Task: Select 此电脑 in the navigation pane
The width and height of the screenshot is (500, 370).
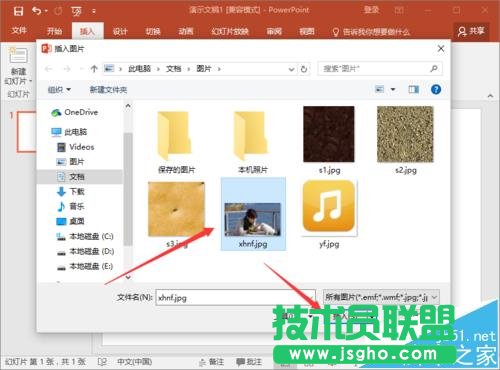Action: pyautogui.click(x=69, y=132)
